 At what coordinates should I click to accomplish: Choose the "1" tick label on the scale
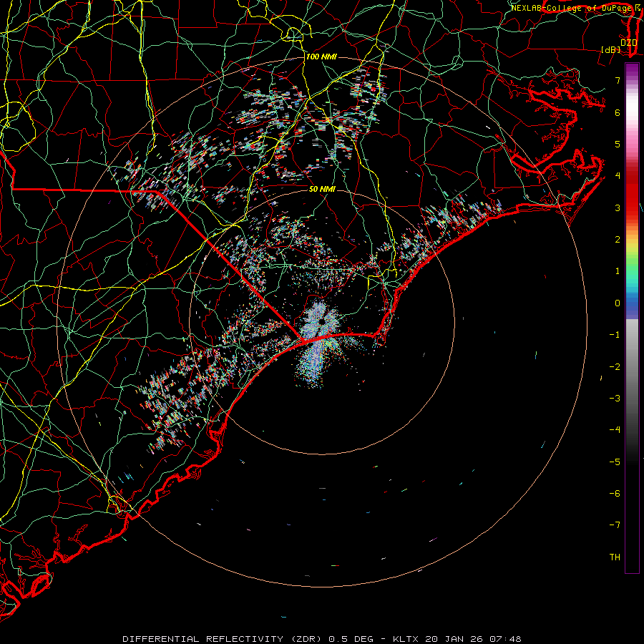pyautogui.click(x=618, y=271)
